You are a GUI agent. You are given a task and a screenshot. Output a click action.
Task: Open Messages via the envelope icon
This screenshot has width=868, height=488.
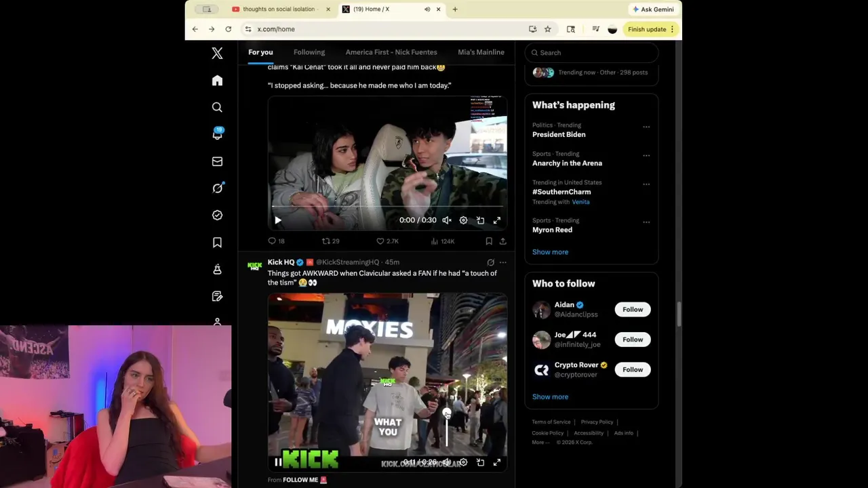tap(217, 161)
